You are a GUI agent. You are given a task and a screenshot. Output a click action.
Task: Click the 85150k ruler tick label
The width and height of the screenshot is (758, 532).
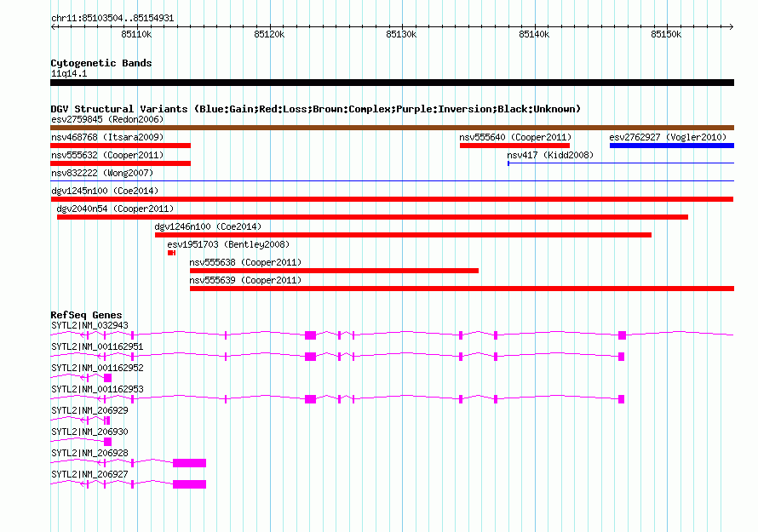666,34
